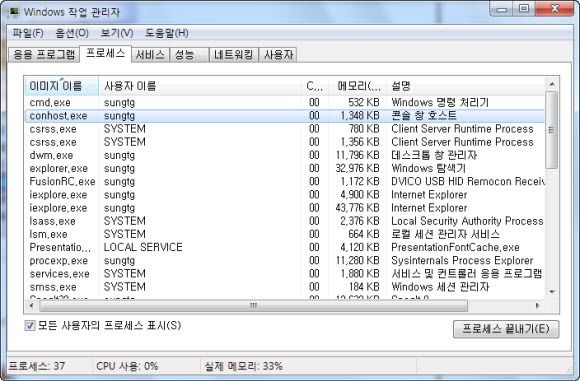Show the 사용자 tab
Viewport: 580px width, 381px height.
[x=278, y=55]
